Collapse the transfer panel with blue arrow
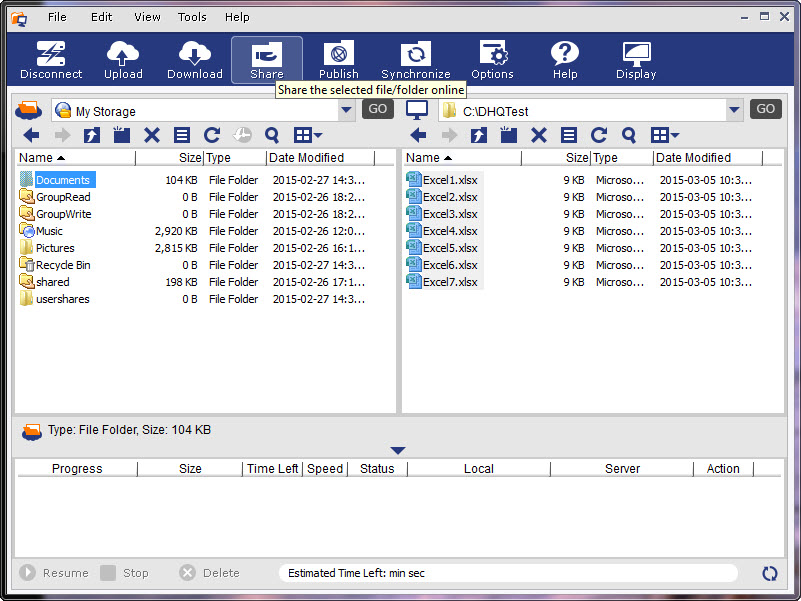Screen dimensions: 801x601 point(398,451)
